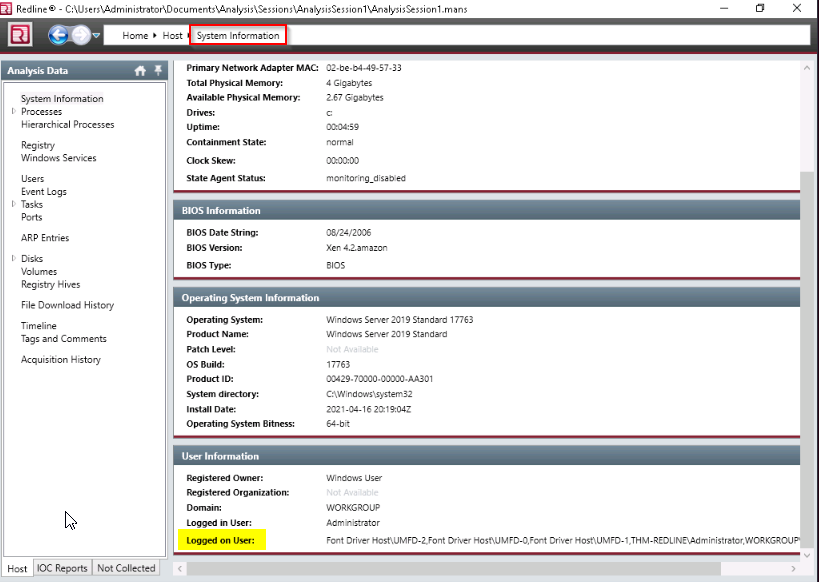Open Hierarchical Processes view

pyautogui.click(x=67, y=124)
